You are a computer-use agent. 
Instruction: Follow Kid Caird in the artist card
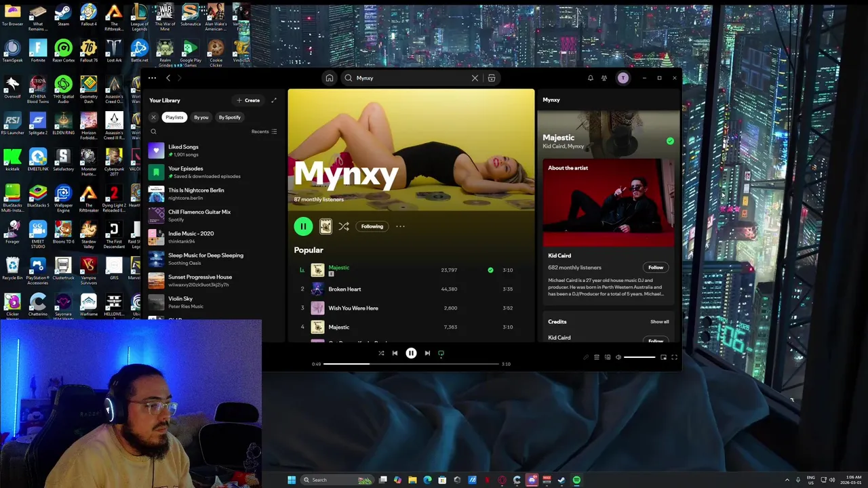655,267
